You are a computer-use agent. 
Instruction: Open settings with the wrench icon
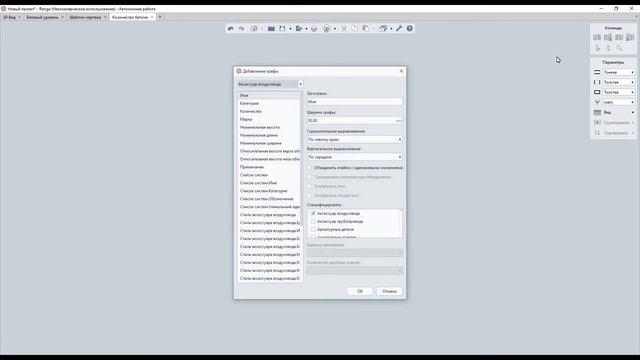(399, 29)
